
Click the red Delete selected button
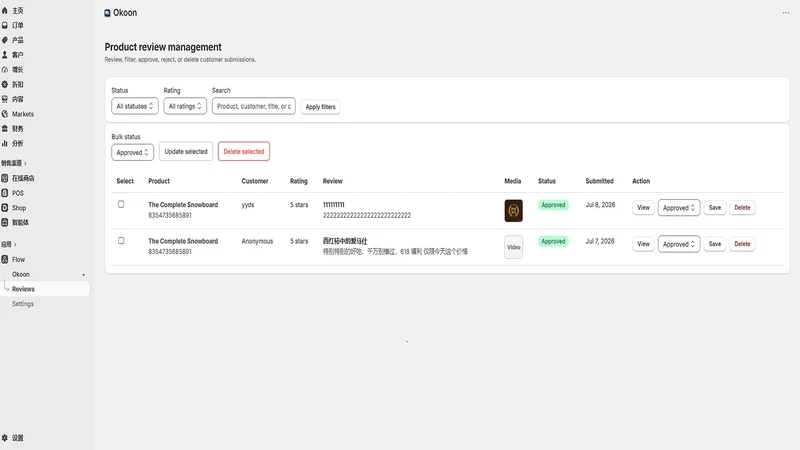[x=243, y=152]
